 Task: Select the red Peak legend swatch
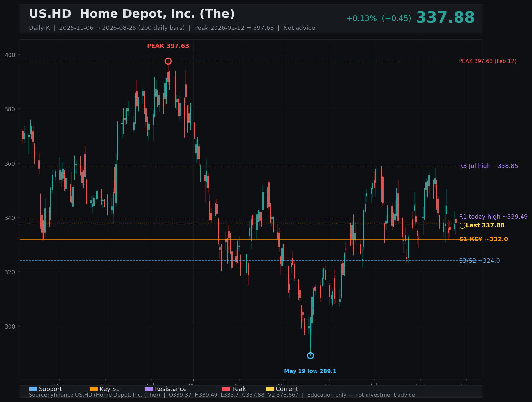226,389
